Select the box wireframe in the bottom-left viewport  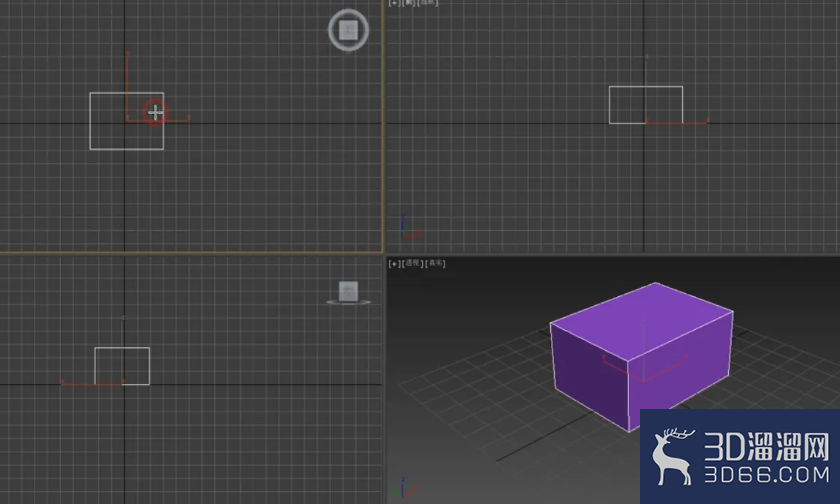pyautogui.click(x=122, y=366)
